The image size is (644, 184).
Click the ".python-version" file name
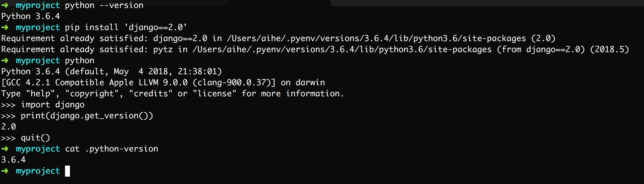pos(122,149)
